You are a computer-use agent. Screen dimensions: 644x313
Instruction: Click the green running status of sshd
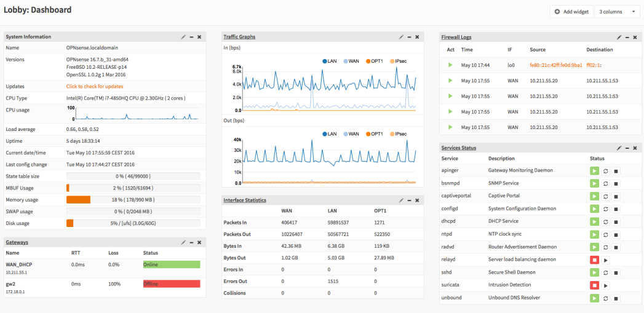coord(594,272)
